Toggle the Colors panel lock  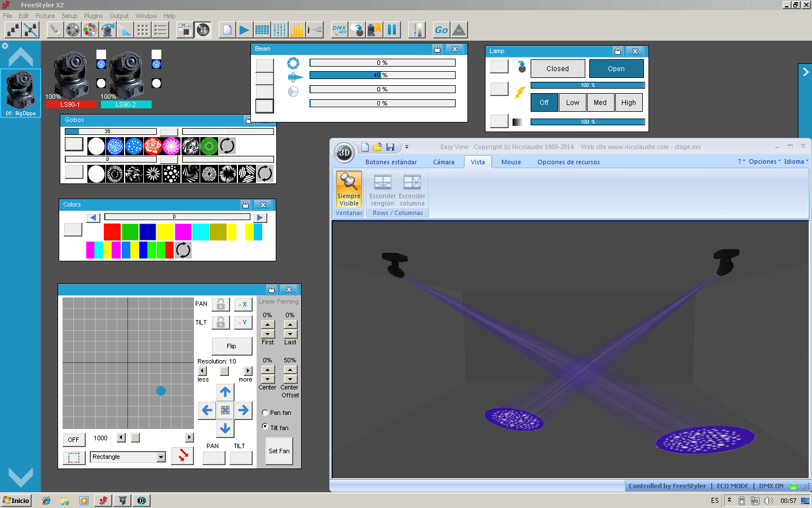[245, 204]
